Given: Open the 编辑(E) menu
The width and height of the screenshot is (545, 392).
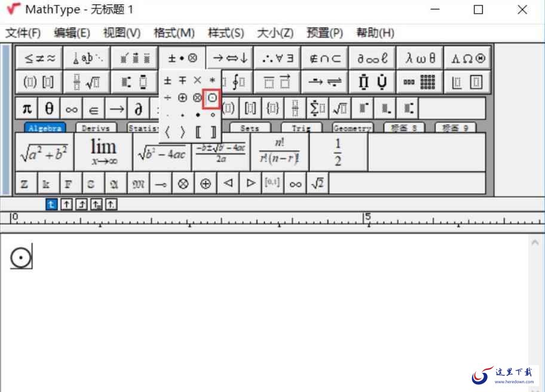Looking at the screenshot, I should [72, 33].
